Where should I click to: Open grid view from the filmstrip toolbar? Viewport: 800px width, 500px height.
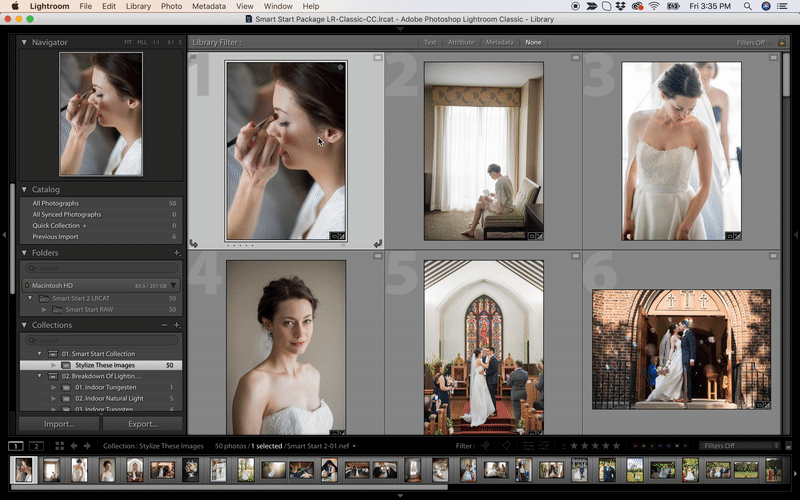click(60, 446)
